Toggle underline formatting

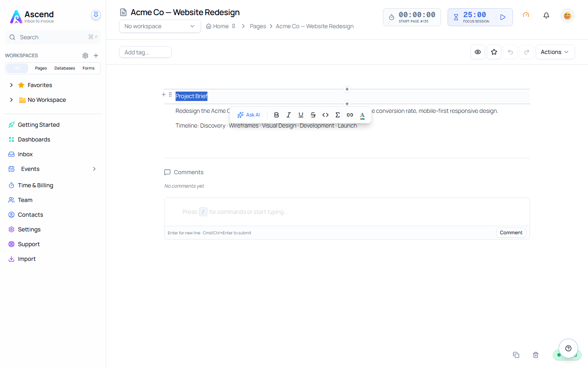coord(301,115)
